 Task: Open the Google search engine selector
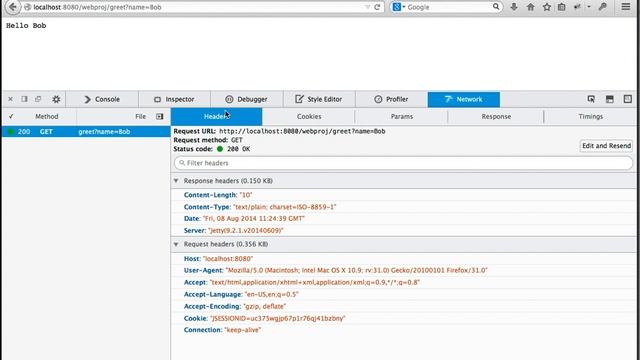(399, 7)
